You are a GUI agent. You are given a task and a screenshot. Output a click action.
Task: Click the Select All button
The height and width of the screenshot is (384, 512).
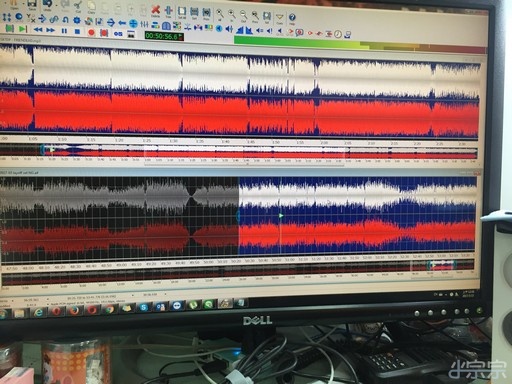pyautogui.click(x=182, y=13)
